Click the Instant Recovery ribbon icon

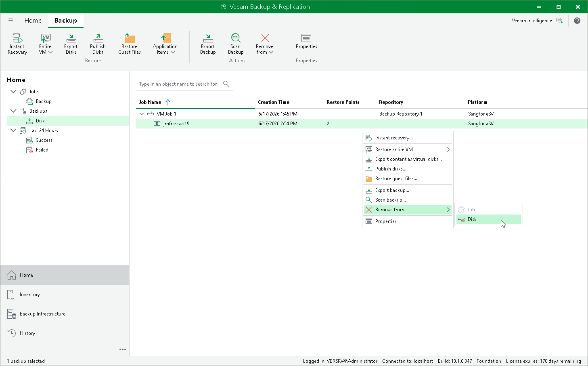pos(17,44)
